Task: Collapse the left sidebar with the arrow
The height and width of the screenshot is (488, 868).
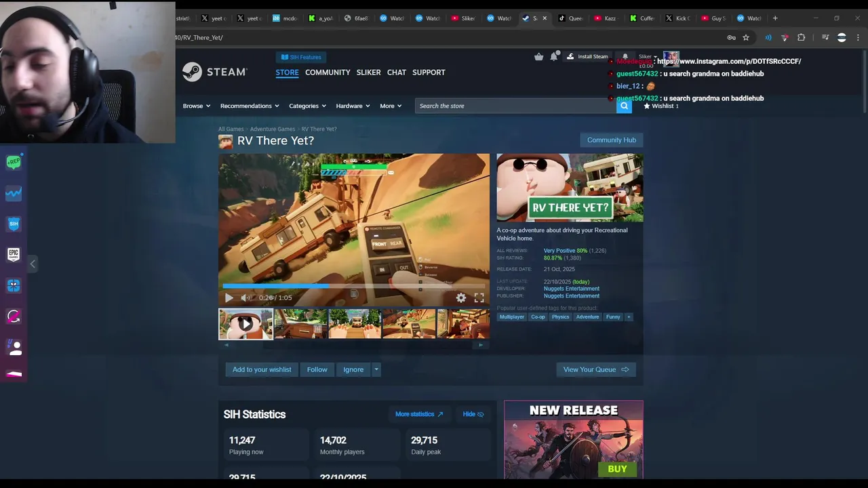Action: pos(33,264)
